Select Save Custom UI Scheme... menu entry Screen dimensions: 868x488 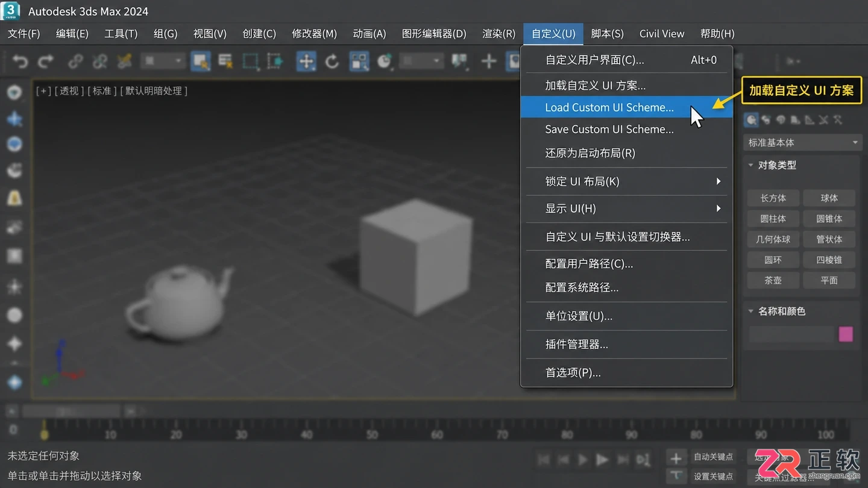pyautogui.click(x=627, y=129)
